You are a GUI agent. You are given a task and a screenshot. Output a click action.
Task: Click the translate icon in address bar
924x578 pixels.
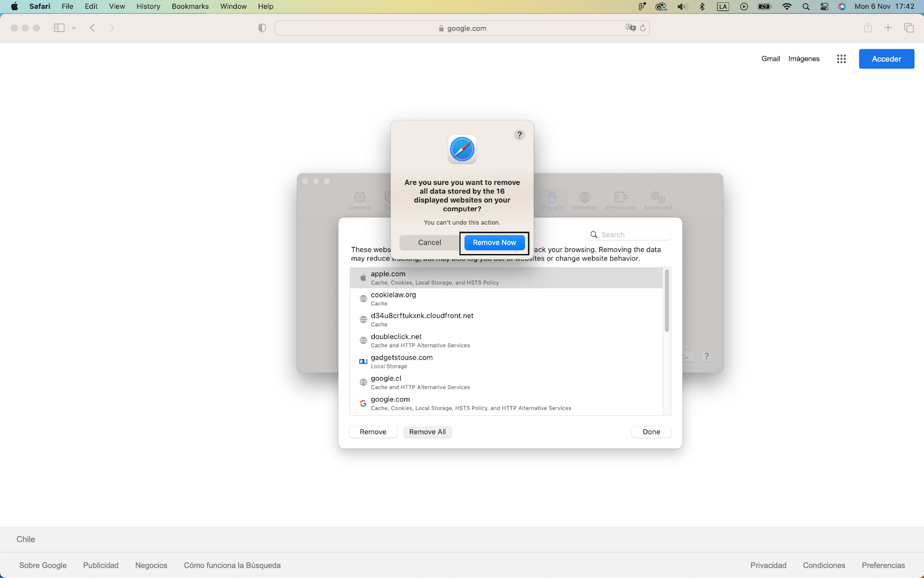coord(631,28)
